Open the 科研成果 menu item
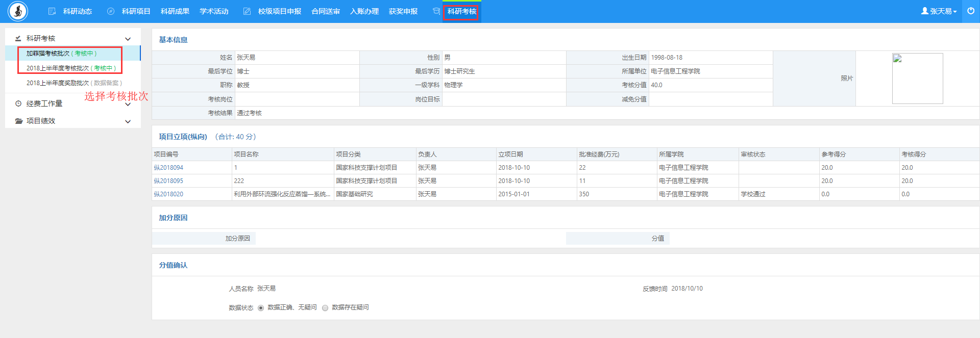Screen dimensions: 980x338 click(x=175, y=11)
